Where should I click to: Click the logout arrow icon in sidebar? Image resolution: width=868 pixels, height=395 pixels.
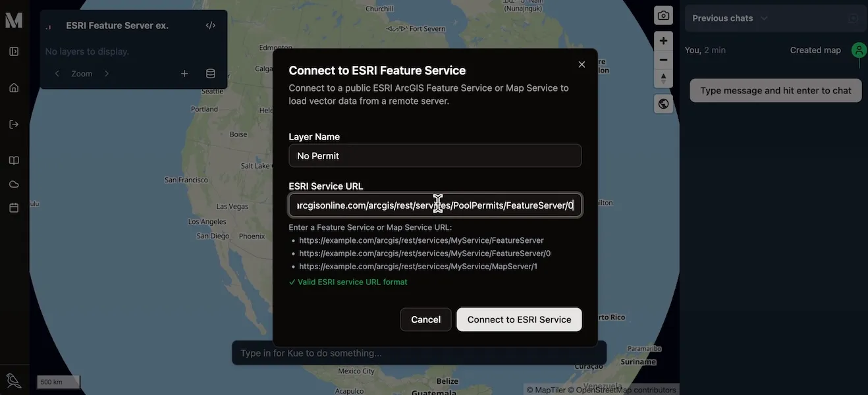click(14, 124)
